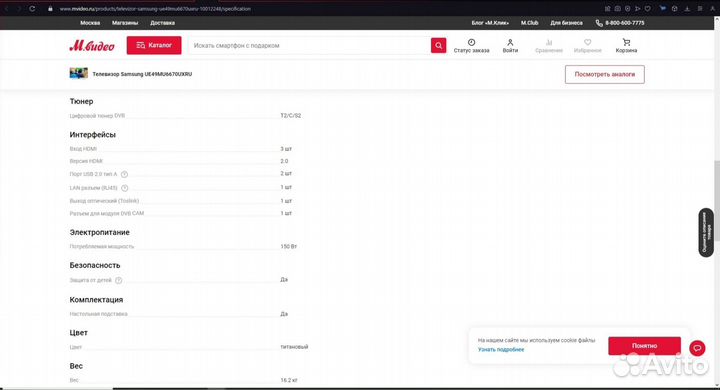720x390 pixels.
Task: Click the 16.2 кг weight value
Action: (289, 380)
